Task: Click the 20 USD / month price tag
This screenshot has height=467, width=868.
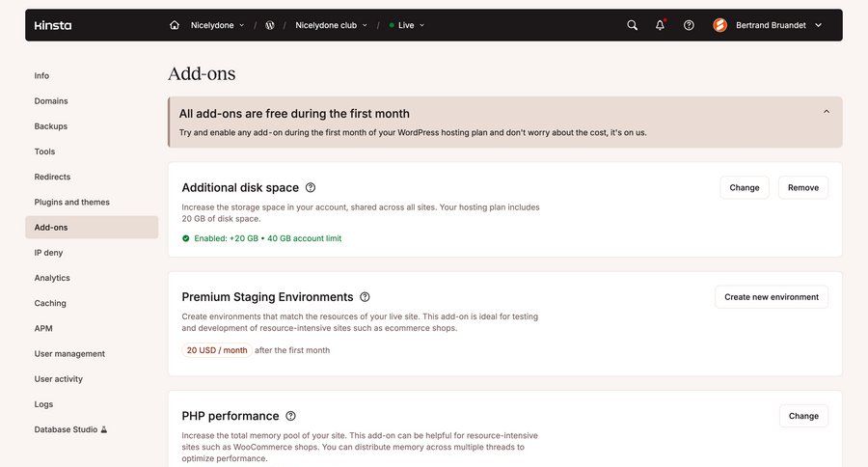Action: tap(217, 350)
